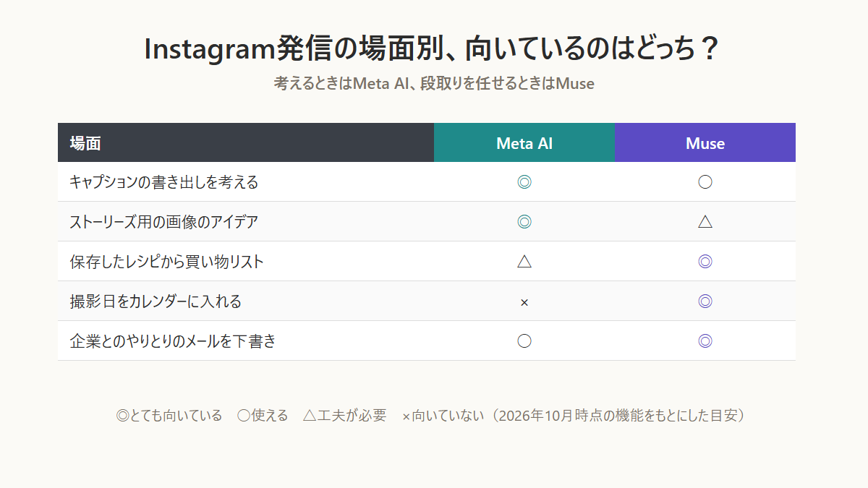The width and height of the screenshot is (868, 488).
Task: Click Muse double-circle for 撮影日をカレンダー row
Action: [705, 301]
